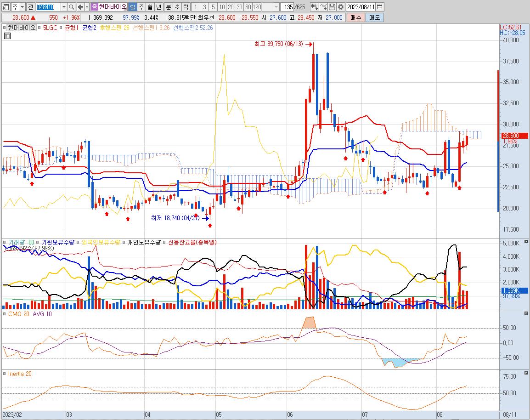Click the add candlestick chart icon
Image resolution: width=530 pixels, height=420 pixels.
(x=314, y=7)
